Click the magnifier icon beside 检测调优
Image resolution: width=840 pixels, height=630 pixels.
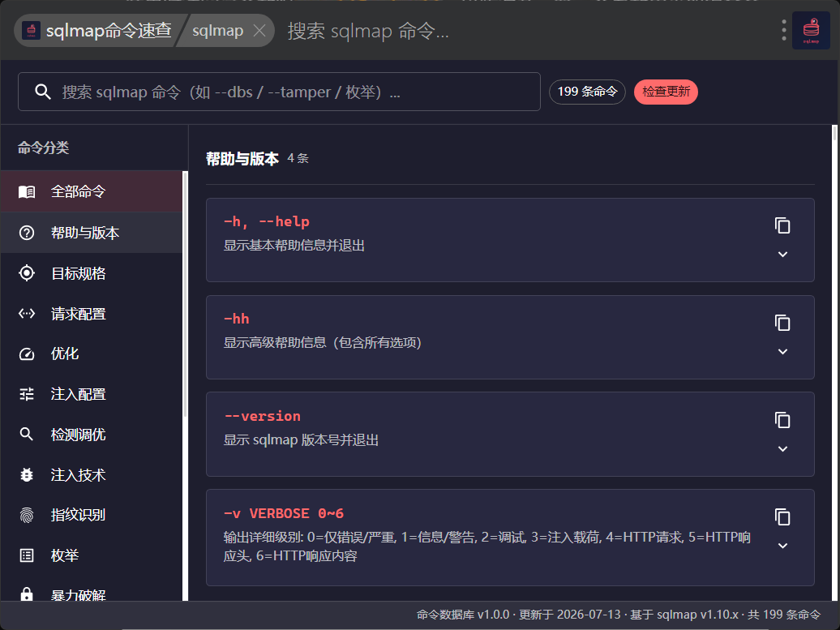tap(26, 434)
